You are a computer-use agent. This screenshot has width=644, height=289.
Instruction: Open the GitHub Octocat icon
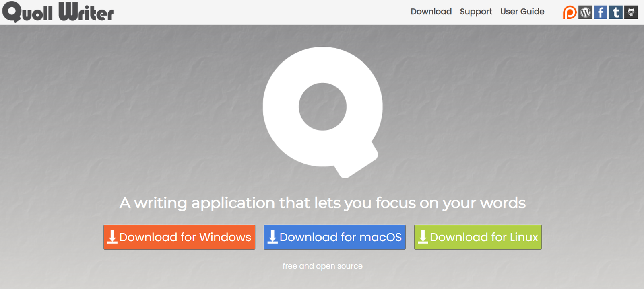631,12
